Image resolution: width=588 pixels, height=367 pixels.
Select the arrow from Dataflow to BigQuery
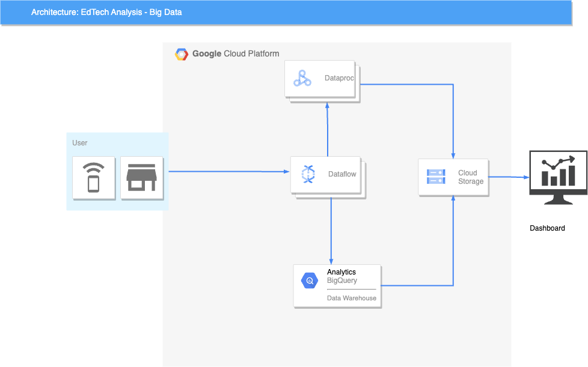point(331,231)
